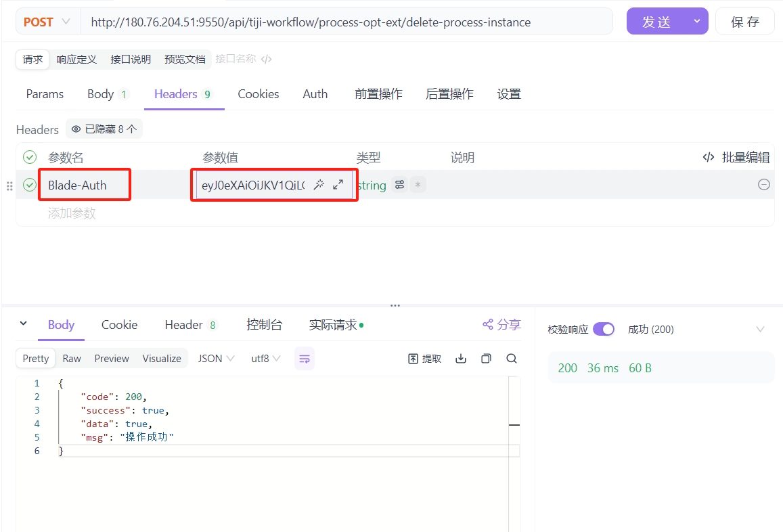
Task: Expand the token value editor
Action: [338, 184]
